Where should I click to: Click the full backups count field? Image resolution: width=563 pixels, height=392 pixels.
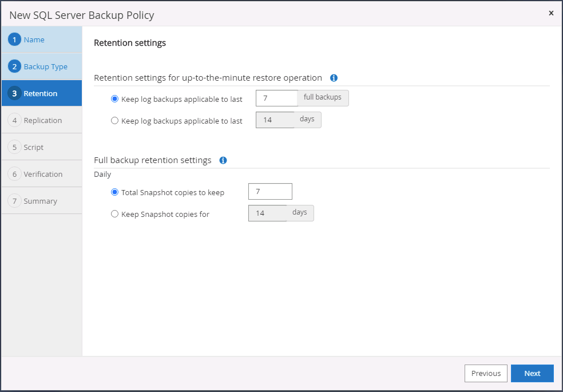(276, 98)
